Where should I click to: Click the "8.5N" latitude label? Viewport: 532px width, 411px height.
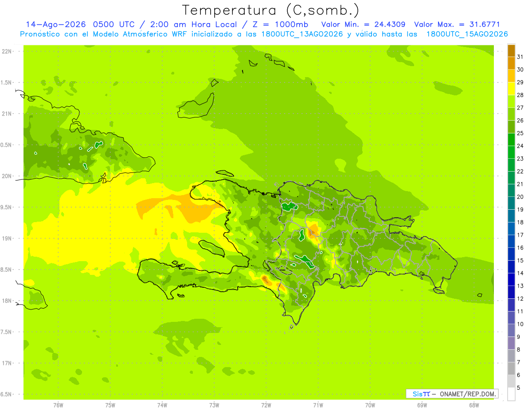[6, 270]
